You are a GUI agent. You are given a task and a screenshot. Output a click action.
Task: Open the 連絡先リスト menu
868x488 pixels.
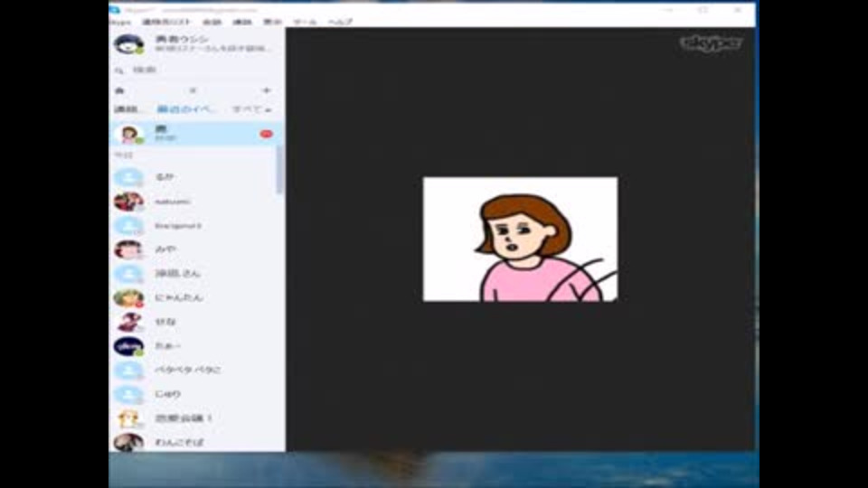[x=166, y=22]
